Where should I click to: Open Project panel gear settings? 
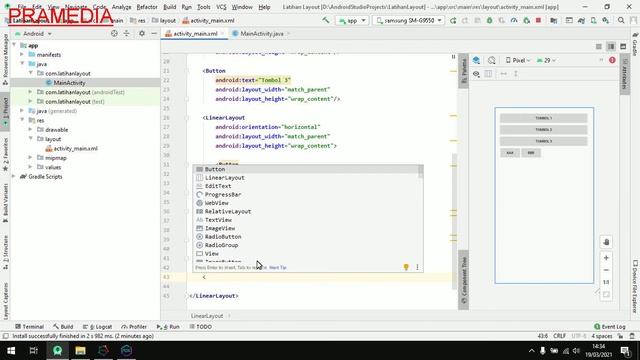[x=142, y=33]
